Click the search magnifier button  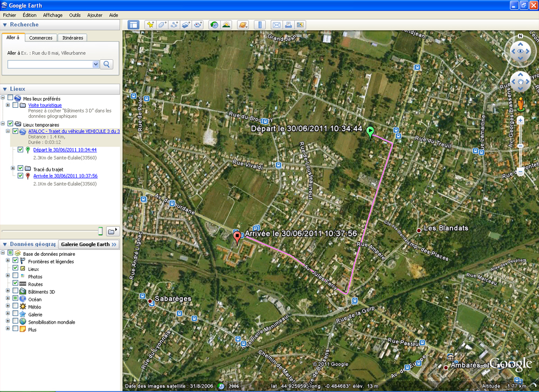[107, 64]
